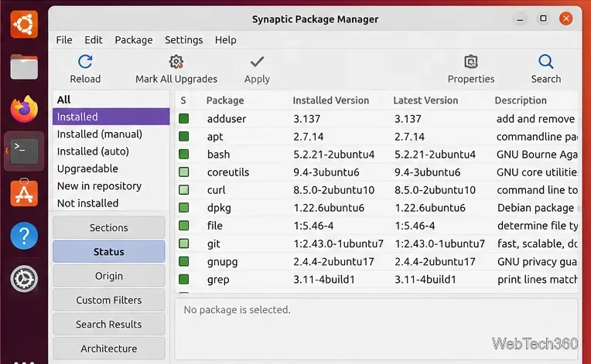Select Installed (manual) filter
The width and height of the screenshot is (591, 364).
(111, 134)
